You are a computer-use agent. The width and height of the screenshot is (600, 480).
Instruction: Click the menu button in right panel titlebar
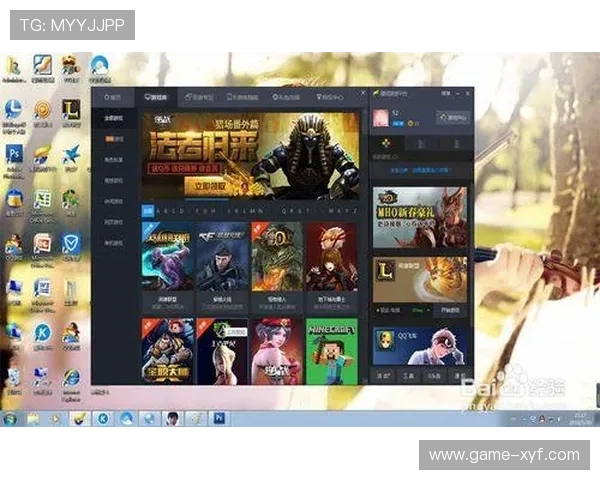[445, 93]
